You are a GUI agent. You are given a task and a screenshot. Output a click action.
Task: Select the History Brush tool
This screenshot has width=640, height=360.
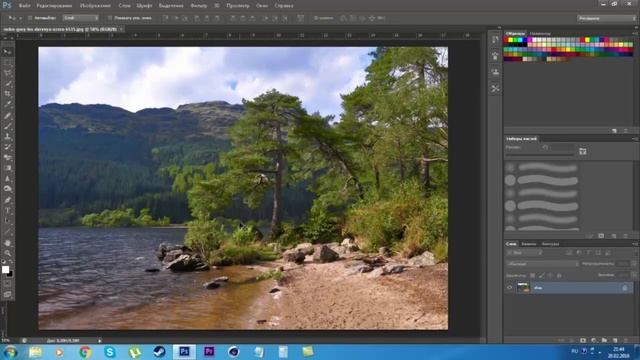coord(7,147)
